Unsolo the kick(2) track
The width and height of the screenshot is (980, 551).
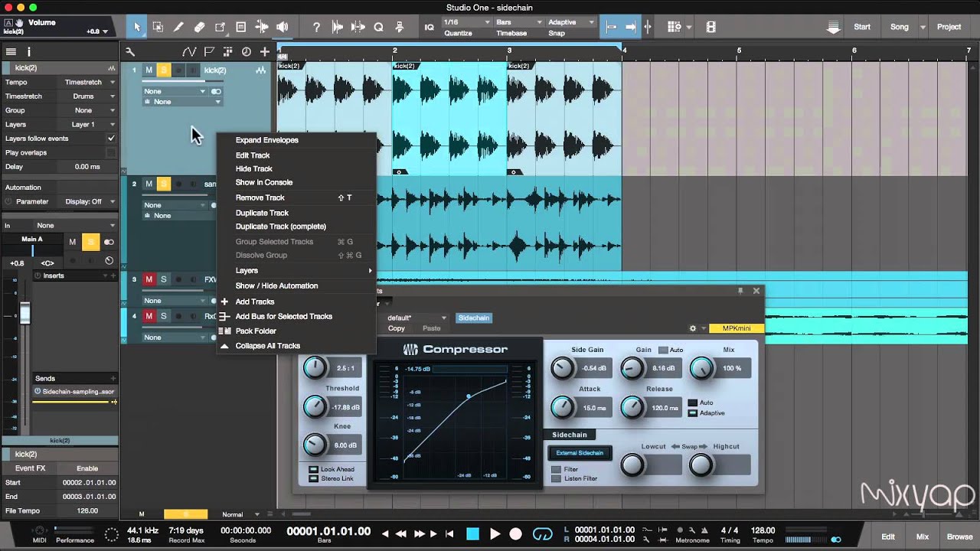pyautogui.click(x=163, y=70)
